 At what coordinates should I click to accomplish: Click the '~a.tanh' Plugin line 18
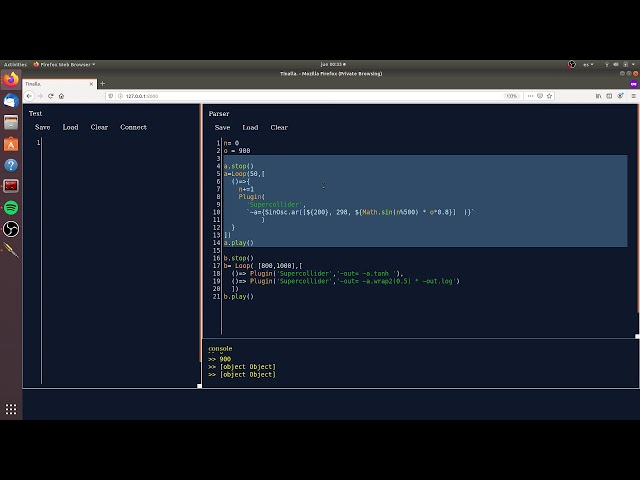coord(317,273)
